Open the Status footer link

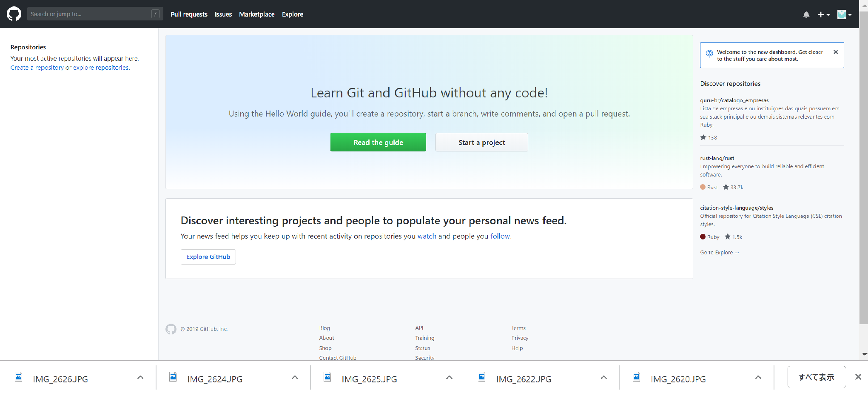(423, 348)
